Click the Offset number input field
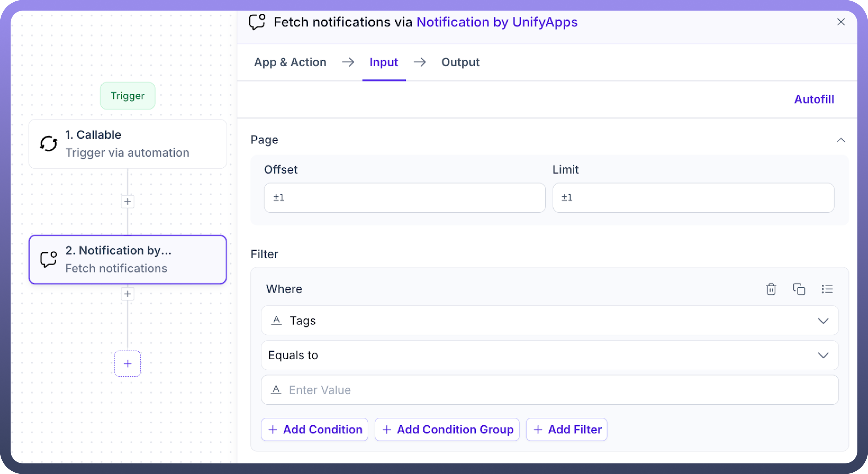Image resolution: width=868 pixels, height=474 pixels. click(x=404, y=197)
